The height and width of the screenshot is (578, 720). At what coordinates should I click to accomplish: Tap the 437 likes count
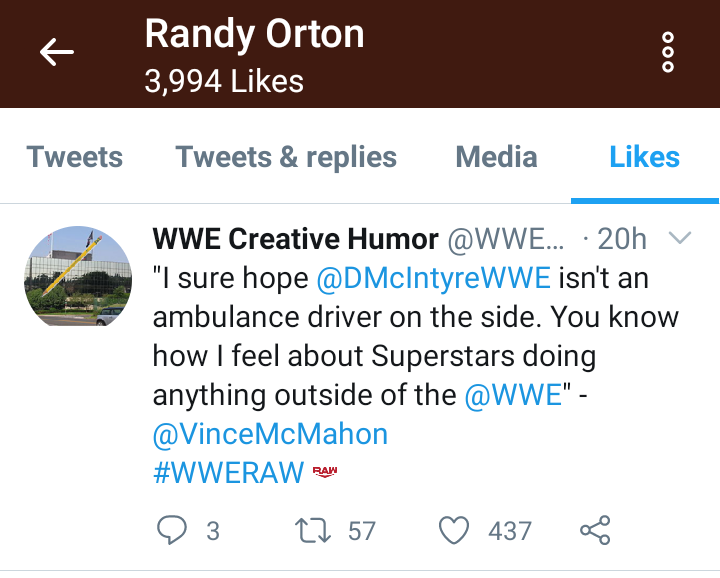[x=509, y=530]
